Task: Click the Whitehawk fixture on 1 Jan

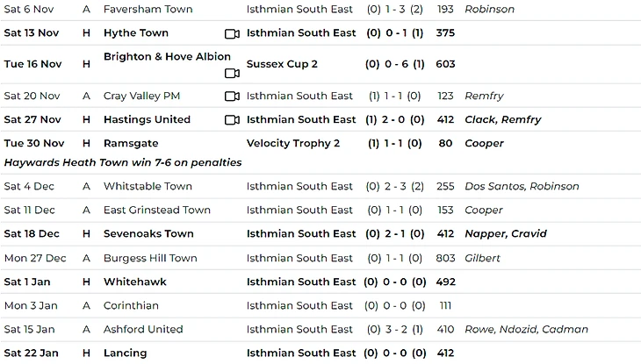Action: pos(134,282)
